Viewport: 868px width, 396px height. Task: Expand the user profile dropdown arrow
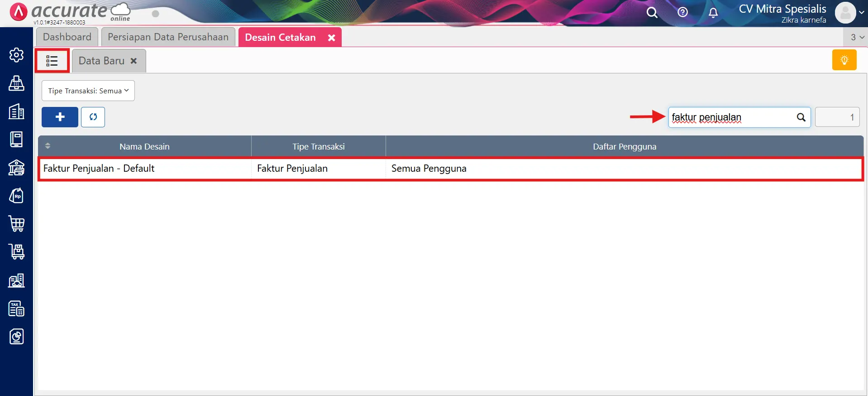pyautogui.click(x=861, y=13)
